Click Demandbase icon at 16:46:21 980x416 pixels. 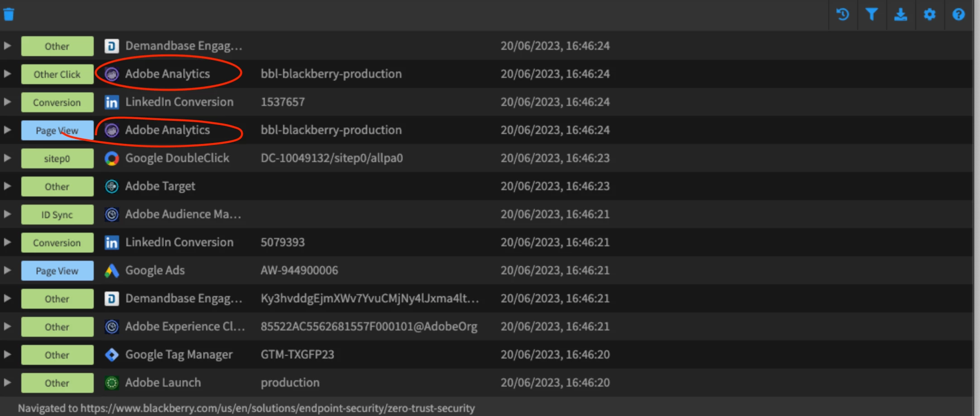click(x=111, y=298)
